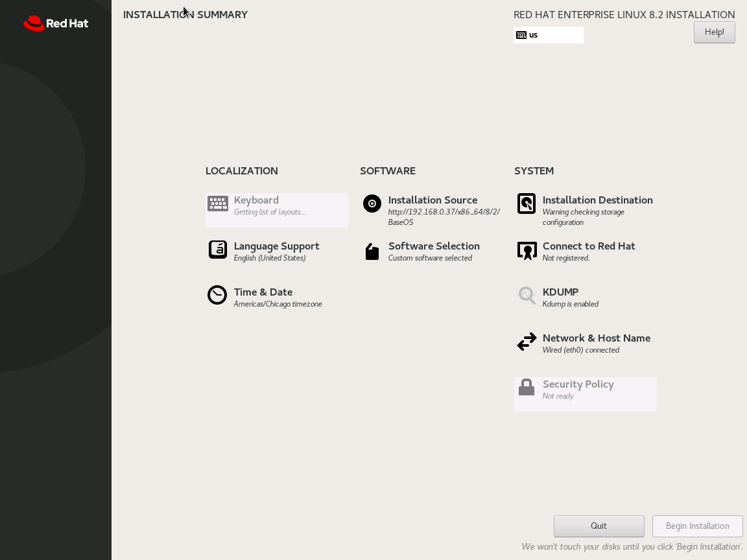Click 'Wired (eth0) connected' status text
This screenshot has height=560, width=747.
click(x=581, y=350)
